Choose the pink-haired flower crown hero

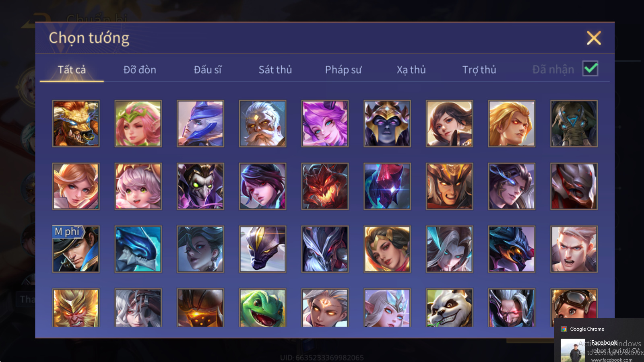tap(138, 123)
